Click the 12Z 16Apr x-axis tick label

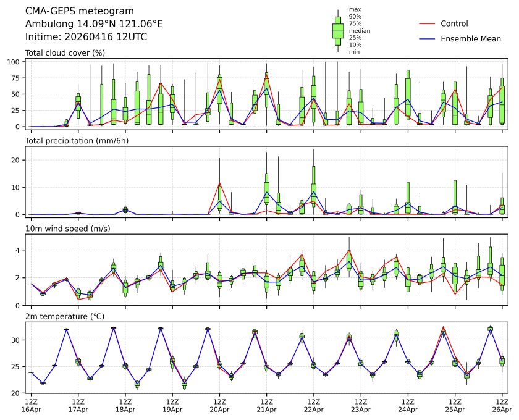[x=31, y=405]
